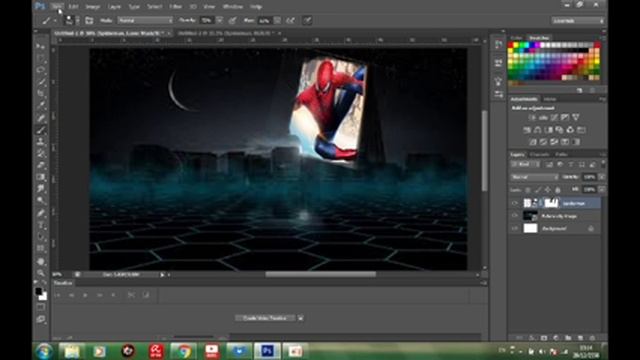The height and width of the screenshot is (360, 640).
Task: Open the Window menu
Action: click(233, 7)
